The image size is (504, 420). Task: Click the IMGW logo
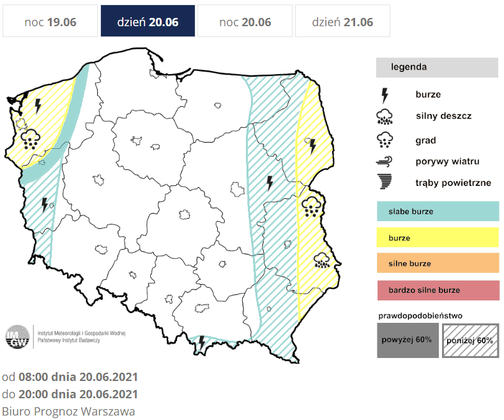coord(17,337)
